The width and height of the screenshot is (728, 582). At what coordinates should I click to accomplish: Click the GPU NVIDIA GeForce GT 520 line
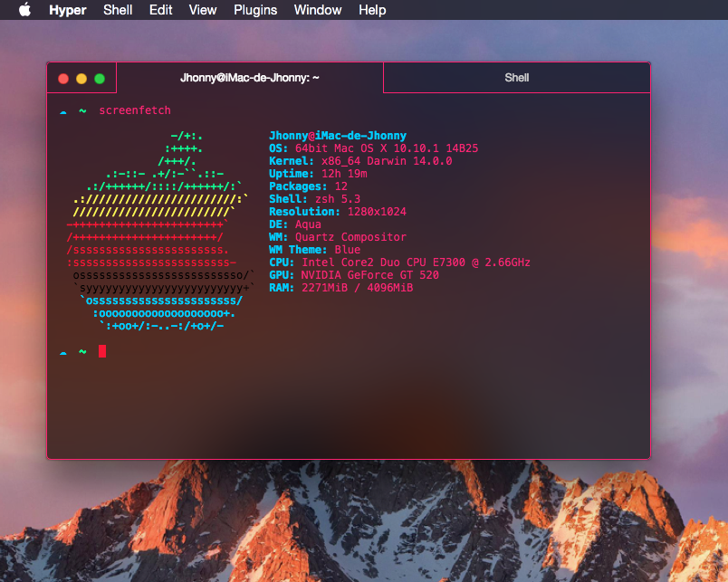[354, 275]
